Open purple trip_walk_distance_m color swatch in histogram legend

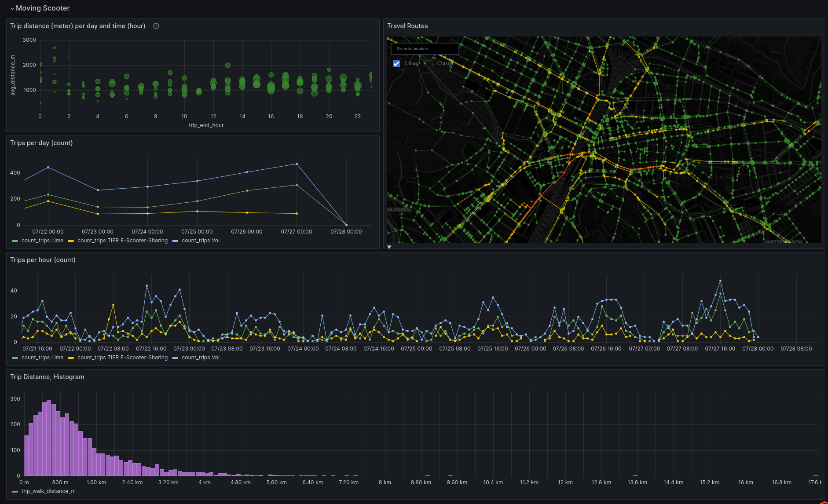click(x=15, y=492)
